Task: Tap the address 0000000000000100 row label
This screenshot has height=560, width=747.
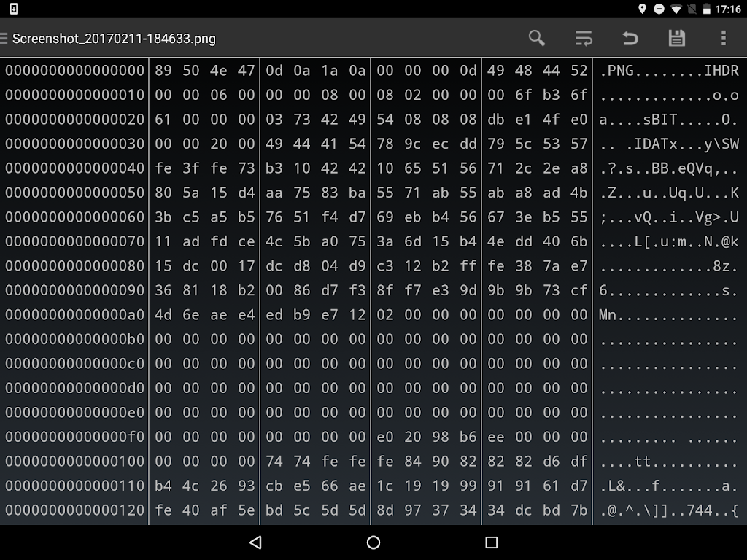Action: click(x=75, y=461)
